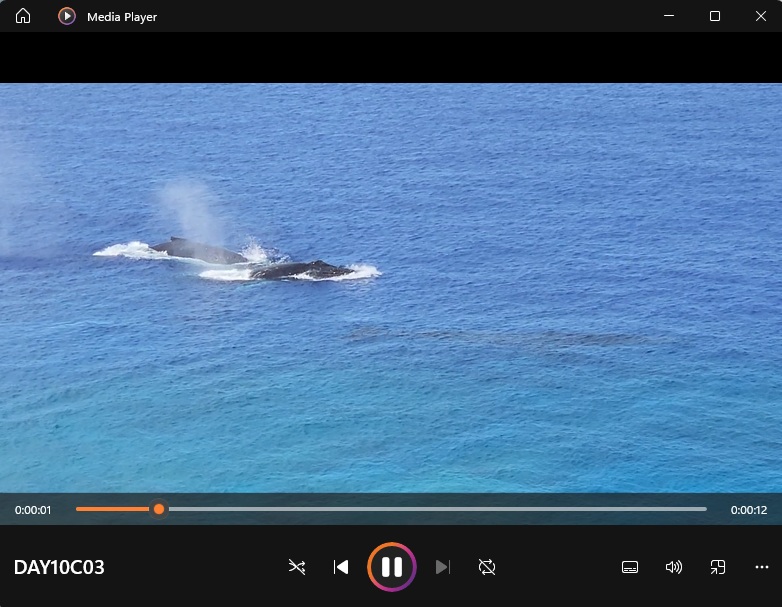The image size is (782, 607).
Task: Click the elapsed time 0:00:01 label
Action: (x=33, y=510)
